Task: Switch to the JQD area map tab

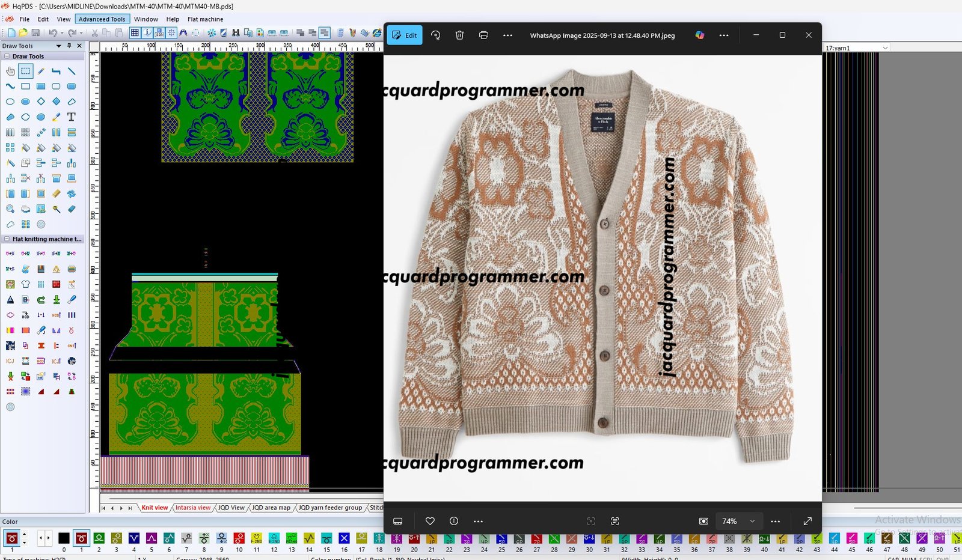Action: (271, 508)
